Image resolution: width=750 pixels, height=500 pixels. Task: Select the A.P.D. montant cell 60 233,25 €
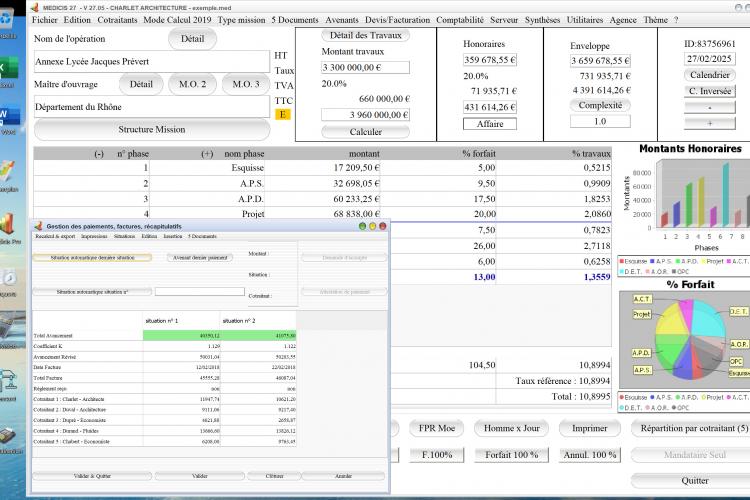(x=323, y=199)
